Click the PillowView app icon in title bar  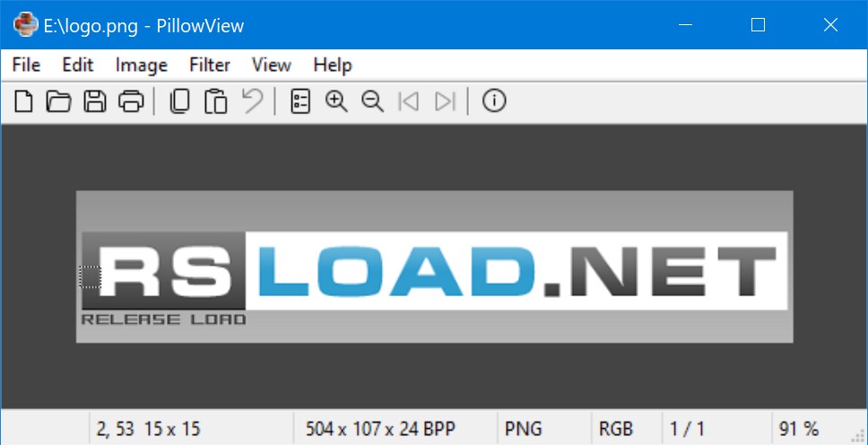25,25
